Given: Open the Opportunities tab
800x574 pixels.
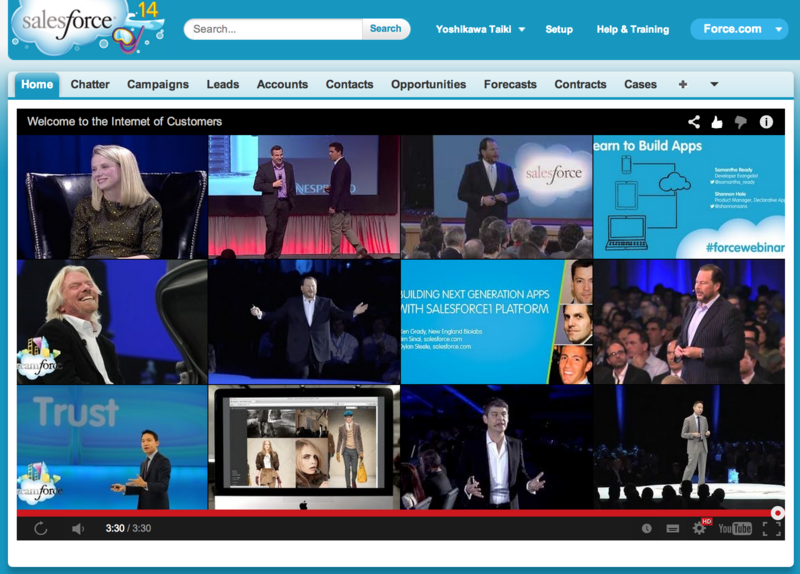Looking at the screenshot, I should [429, 85].
